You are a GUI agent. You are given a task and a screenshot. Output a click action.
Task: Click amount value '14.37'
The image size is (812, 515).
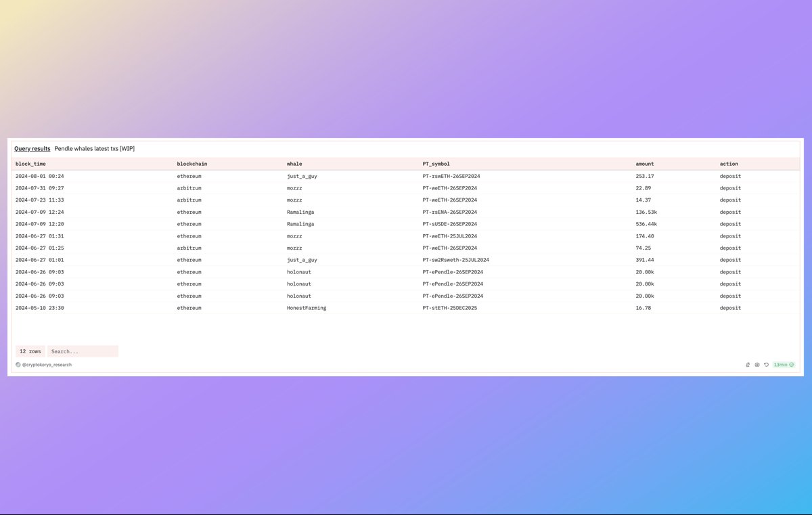644,200
